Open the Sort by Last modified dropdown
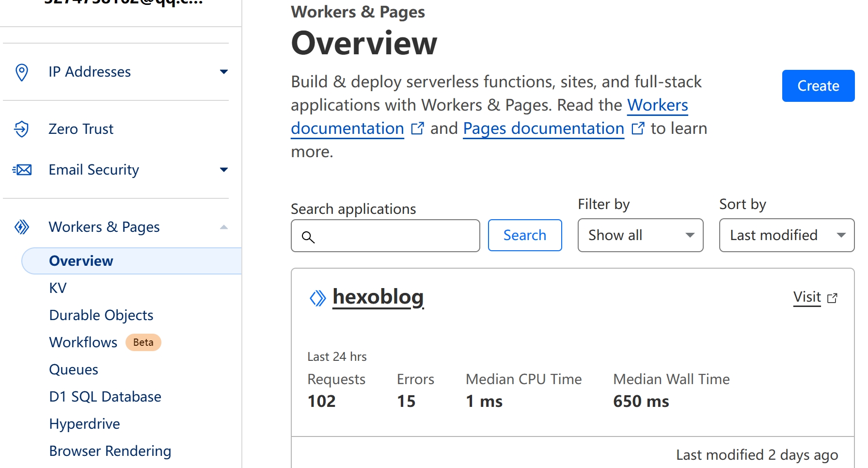 point(786,235)
